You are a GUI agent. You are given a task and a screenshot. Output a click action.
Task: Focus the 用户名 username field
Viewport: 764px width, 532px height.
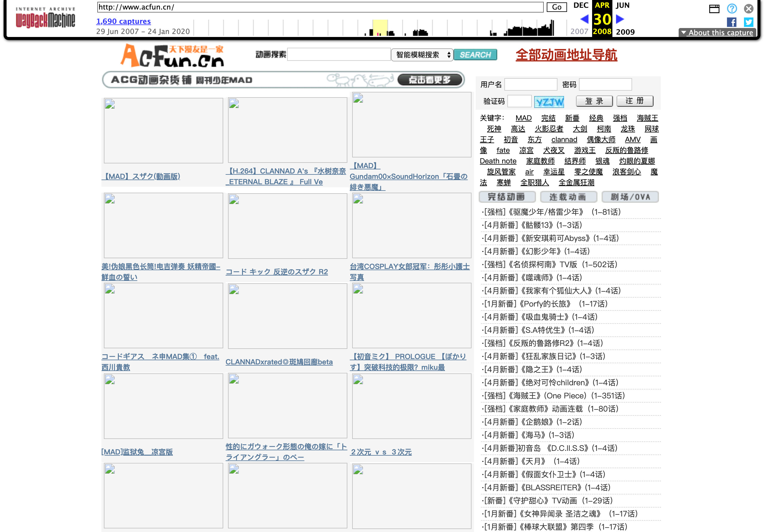(x=531, y=84)
